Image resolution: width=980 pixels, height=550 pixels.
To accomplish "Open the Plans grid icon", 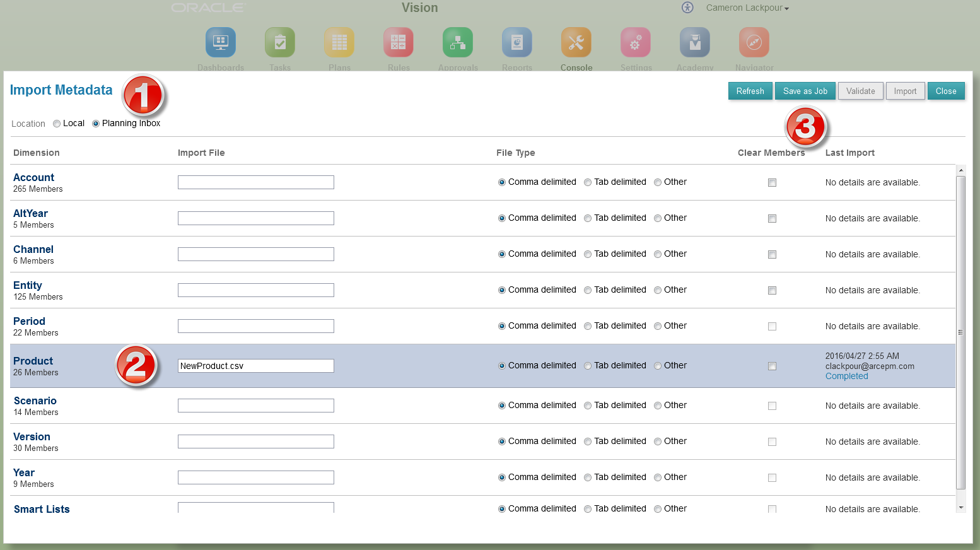I will (x=339, y=42).
